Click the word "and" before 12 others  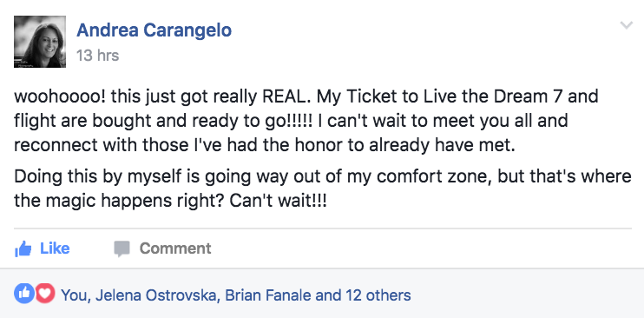pyautogui.click(x=328, y=295)
